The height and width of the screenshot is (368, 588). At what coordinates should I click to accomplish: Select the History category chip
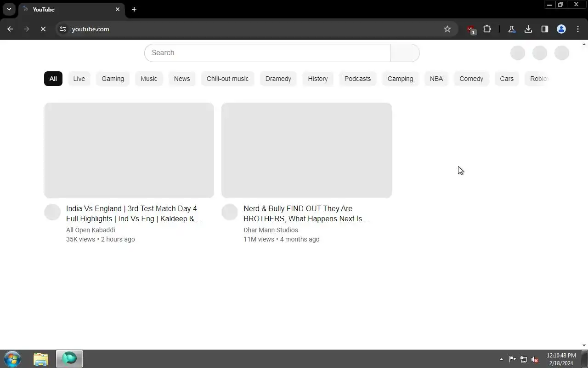(318, 79)
